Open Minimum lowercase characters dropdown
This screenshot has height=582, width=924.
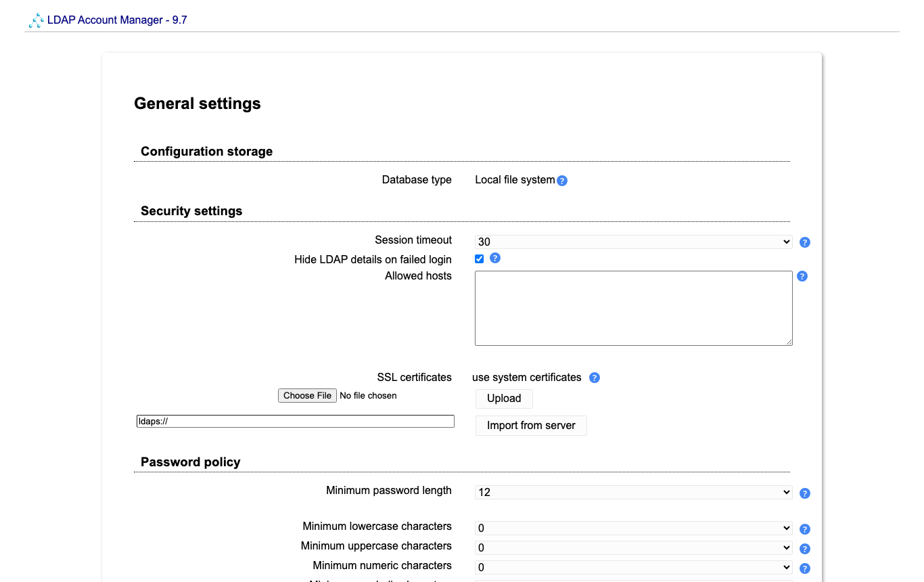point(634,528)
